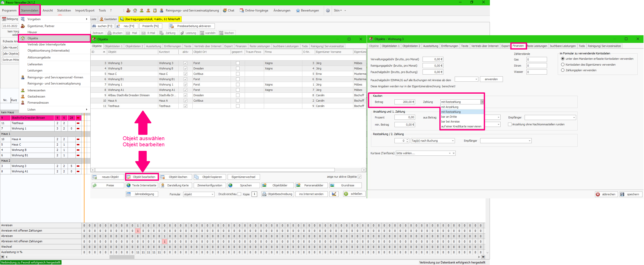Image resolution: width=644 pixels, height=265 pixels.
Task: Click Preisbearbeitung aktivieren
Action: (192, 26)
